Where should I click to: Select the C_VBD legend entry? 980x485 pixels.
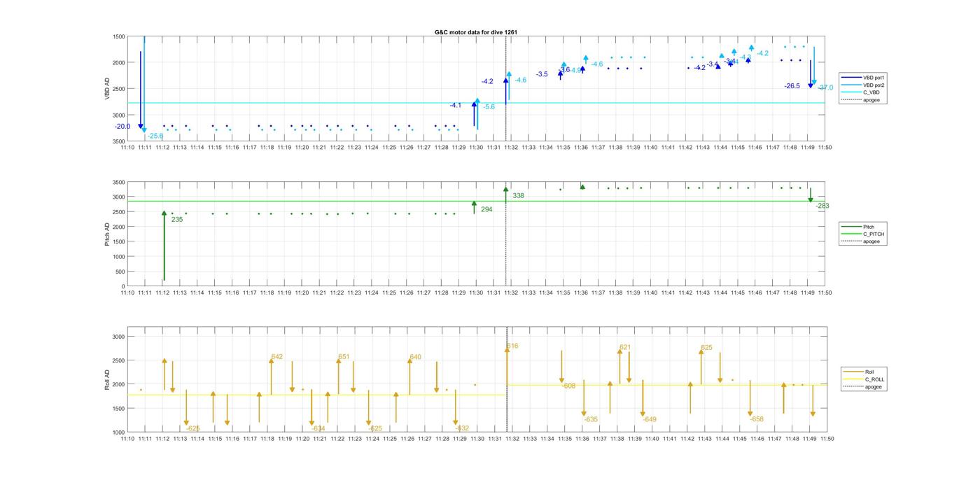tap(862, 92)
